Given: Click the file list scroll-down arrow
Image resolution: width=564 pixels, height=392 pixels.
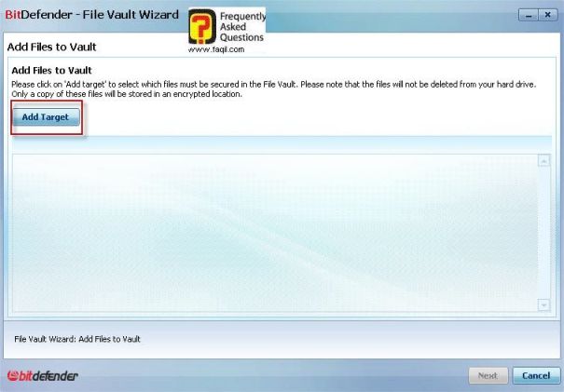Looking at the screenshot, I should pyautogui.click(x=543, y=305).
